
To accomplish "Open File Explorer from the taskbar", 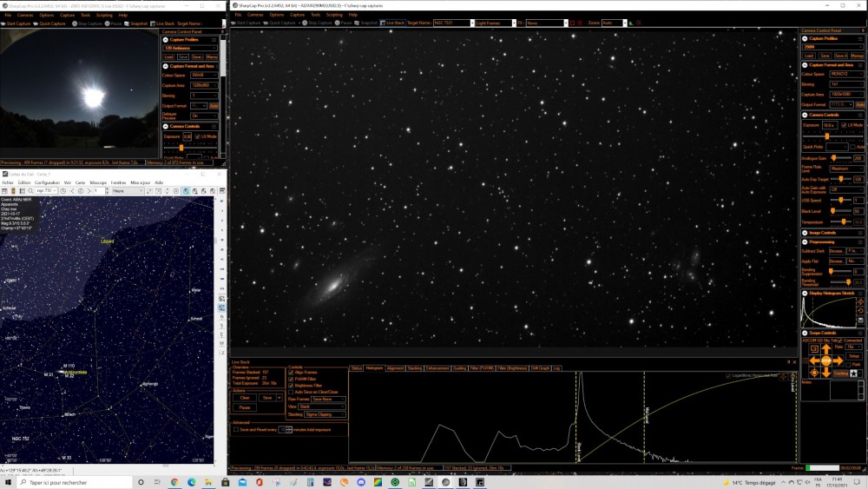I will click(x=208, y=482).
